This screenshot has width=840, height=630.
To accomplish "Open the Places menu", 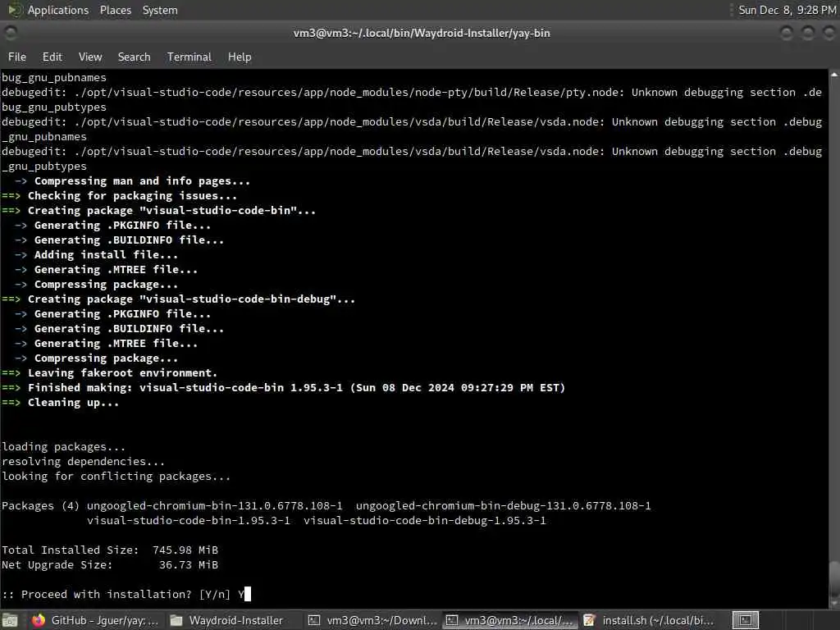I will click(115, 10).
